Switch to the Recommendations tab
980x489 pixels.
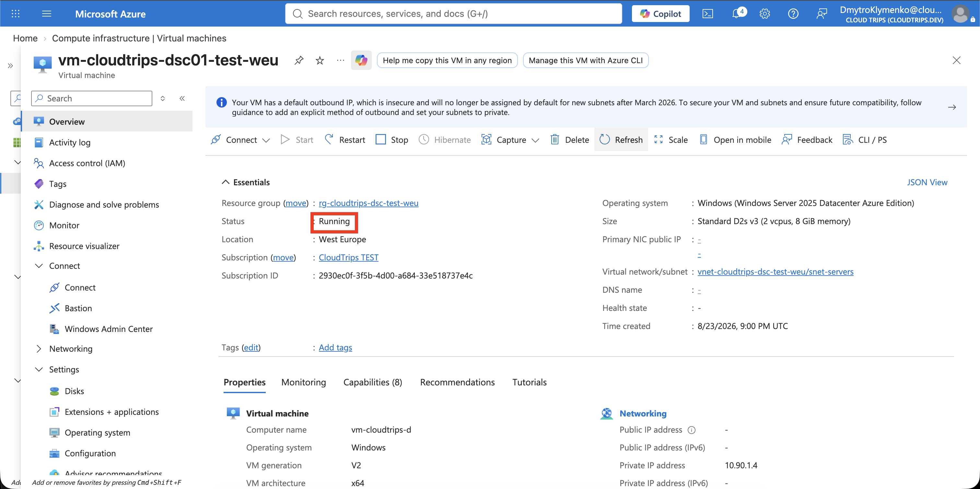pyautogui.click(x=457, y=382)
